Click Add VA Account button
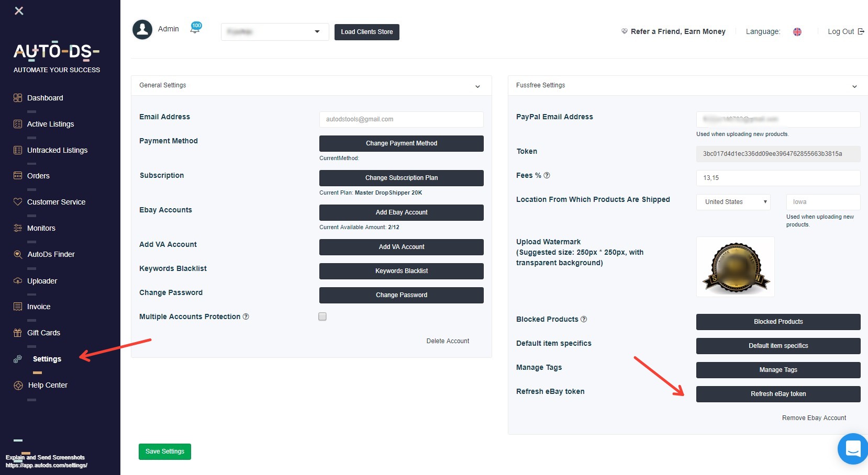Image resolution: width=868 pixels, height=475 pixels. click(x=402, y=247)
